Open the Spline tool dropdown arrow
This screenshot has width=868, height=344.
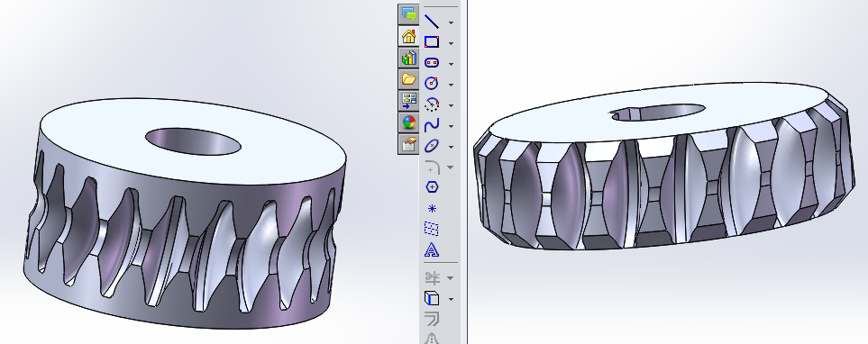pyautogui.click(x=452, y=126)
